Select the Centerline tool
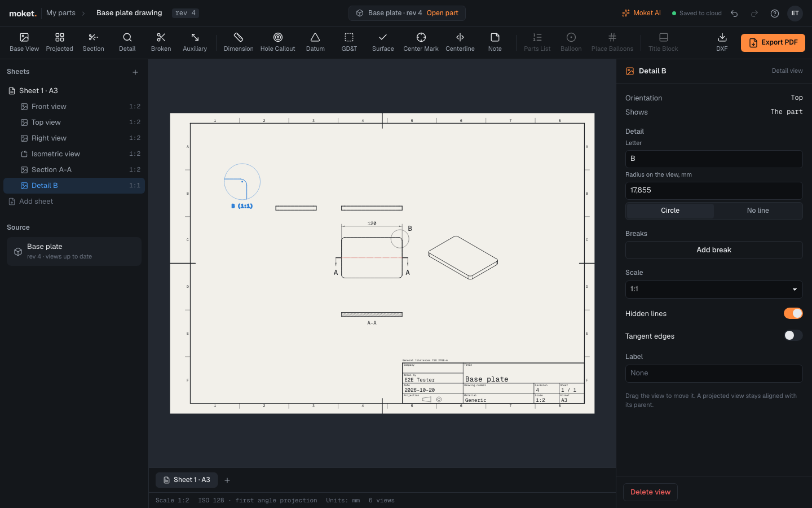The height and width of the screenshot is (508, 812). (x=460, y=42)
